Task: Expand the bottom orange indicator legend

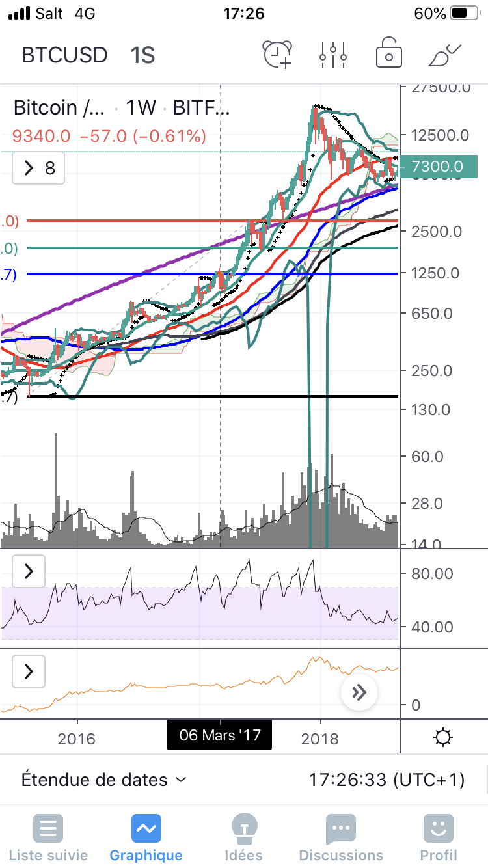Action: coord(29,671)
